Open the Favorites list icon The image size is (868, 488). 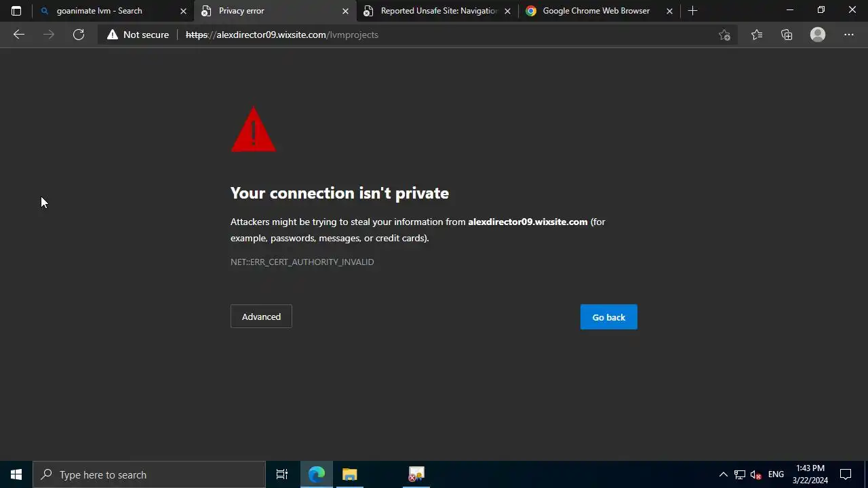(x=757, y=35)
